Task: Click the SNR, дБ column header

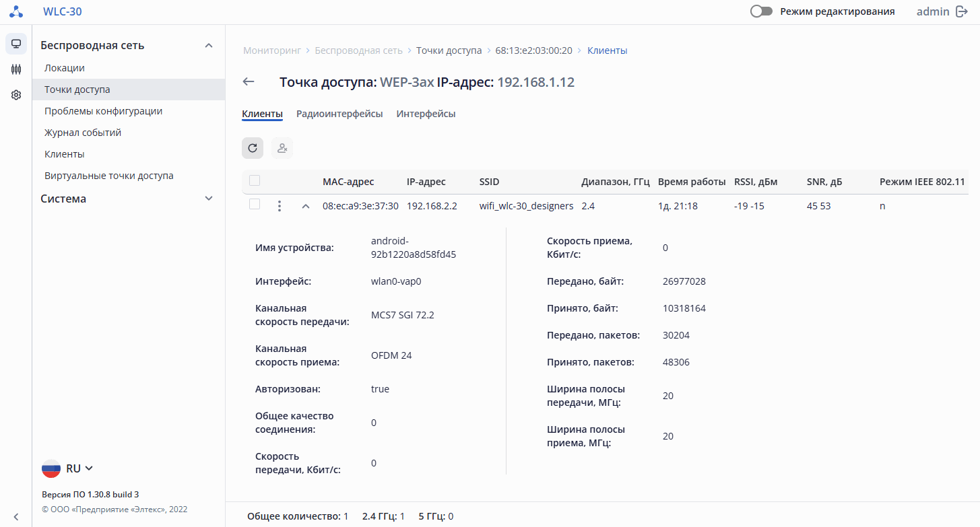Action: click(x=824, y=182)
